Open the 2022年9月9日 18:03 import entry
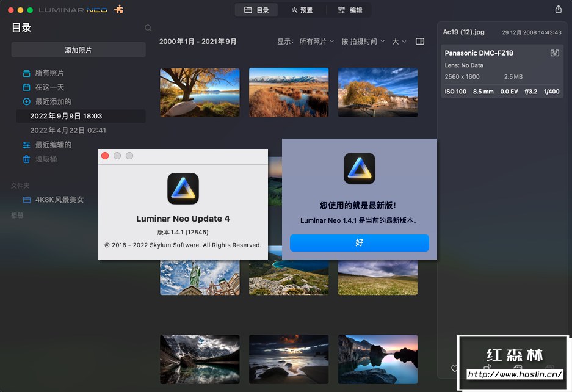572x392 pixels. coord(81,116)
